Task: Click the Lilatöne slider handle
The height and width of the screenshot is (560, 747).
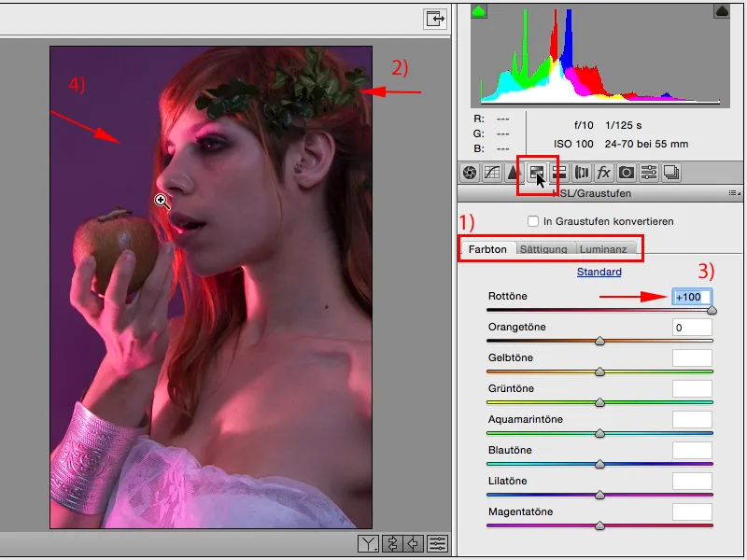Action: pyautogui.click(x=599, y=496)
